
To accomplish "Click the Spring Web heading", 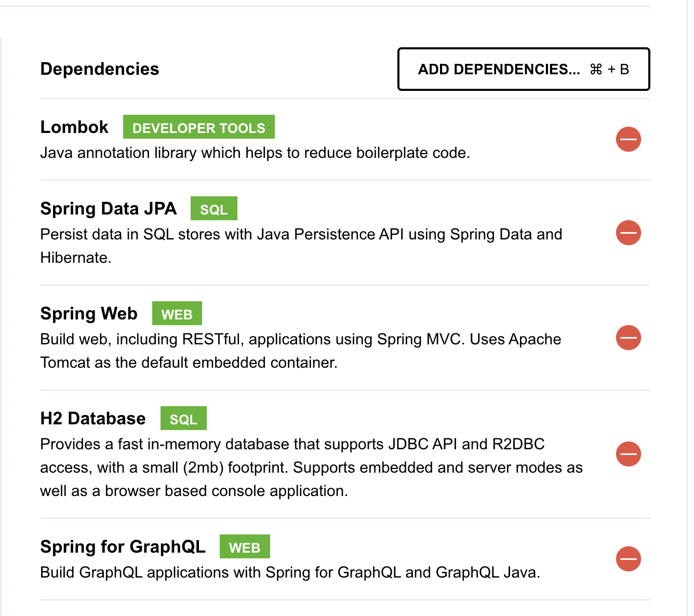I will coord(88,313).
